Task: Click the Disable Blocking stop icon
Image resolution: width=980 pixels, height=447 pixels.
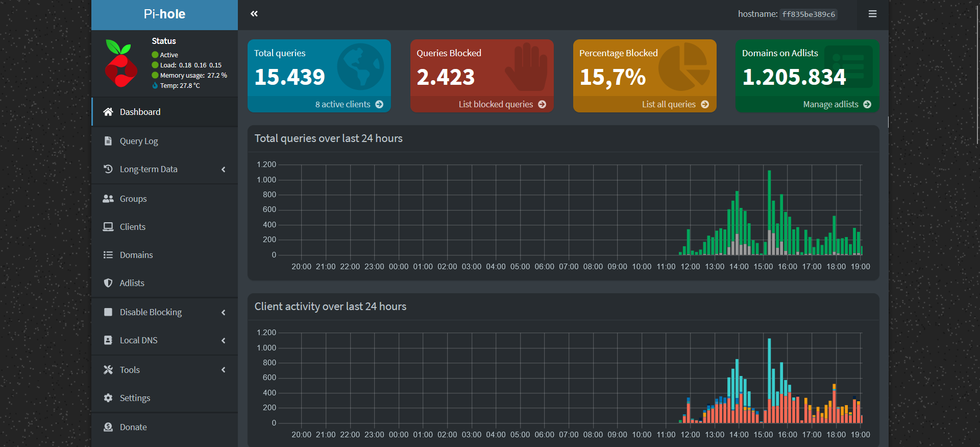Action: click(108, 312)
